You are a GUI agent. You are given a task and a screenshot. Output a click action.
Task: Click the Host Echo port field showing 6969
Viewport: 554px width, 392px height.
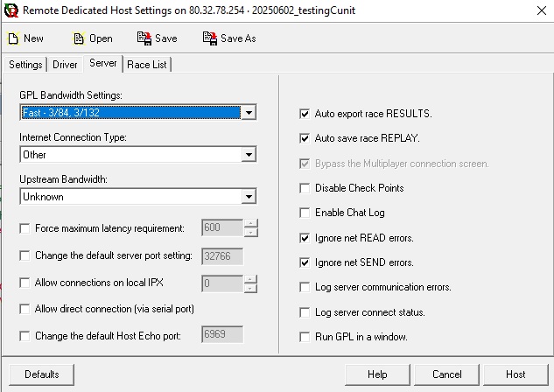tap(222, 334)
